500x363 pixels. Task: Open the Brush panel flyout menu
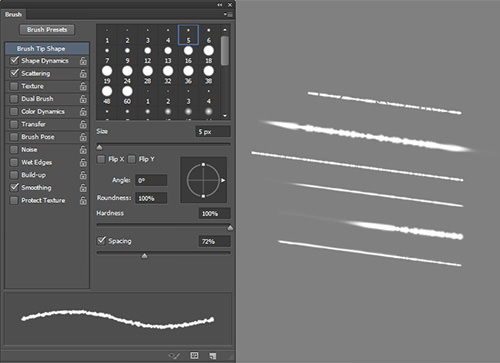(228, 14)
